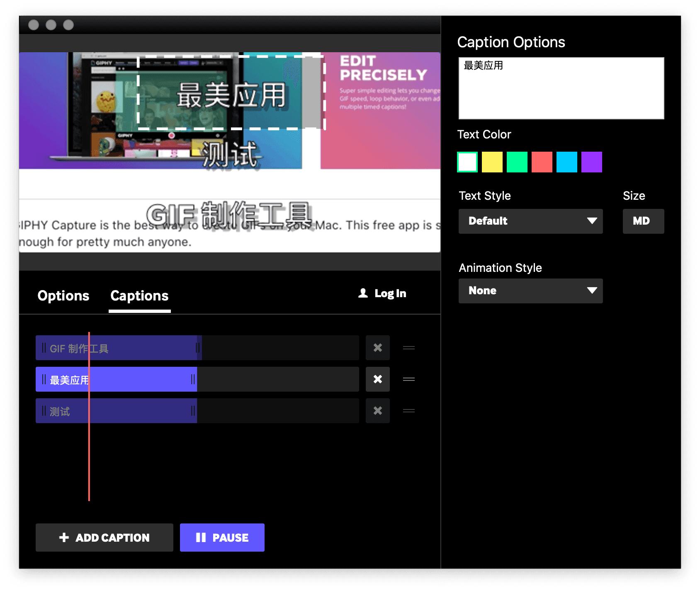Expand the Animation Style None dropdown

(530, 291)
